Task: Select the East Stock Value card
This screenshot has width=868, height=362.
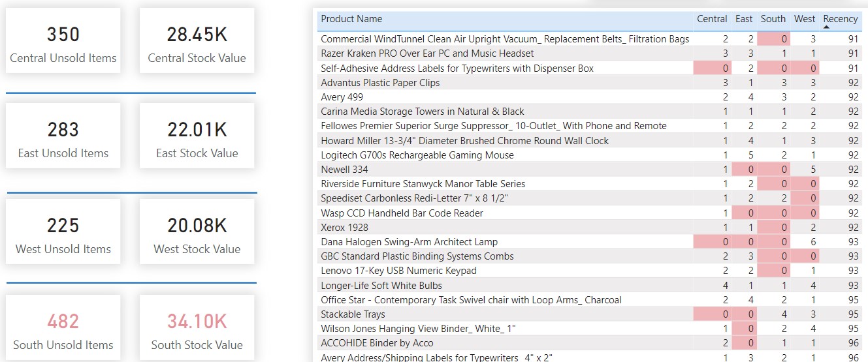Action: tap(197, 136)
